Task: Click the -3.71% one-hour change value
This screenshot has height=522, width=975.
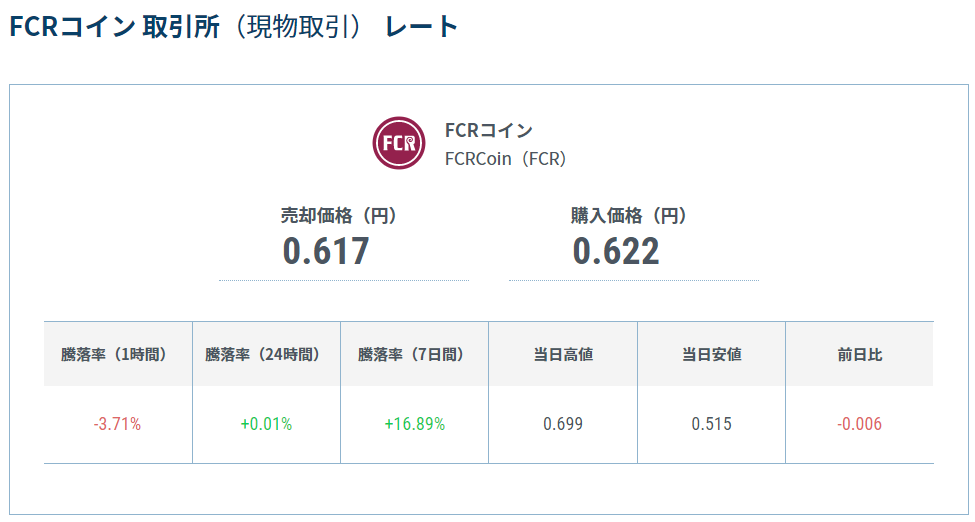Action: coord(117,424)
